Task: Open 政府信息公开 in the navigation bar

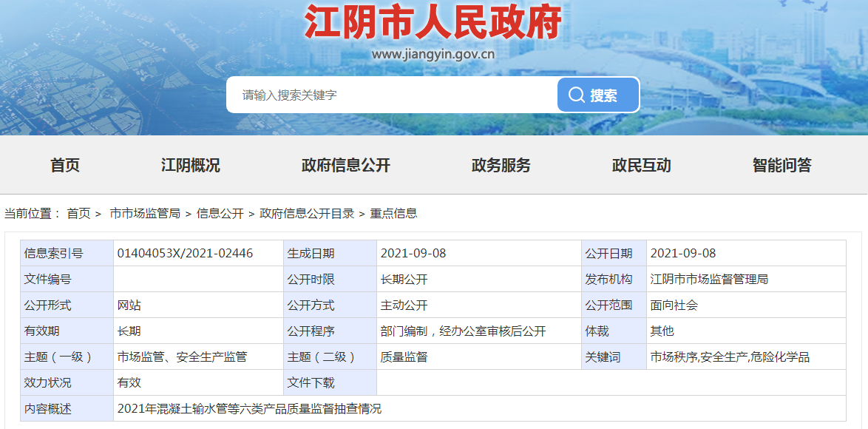Action: point(346,165)
